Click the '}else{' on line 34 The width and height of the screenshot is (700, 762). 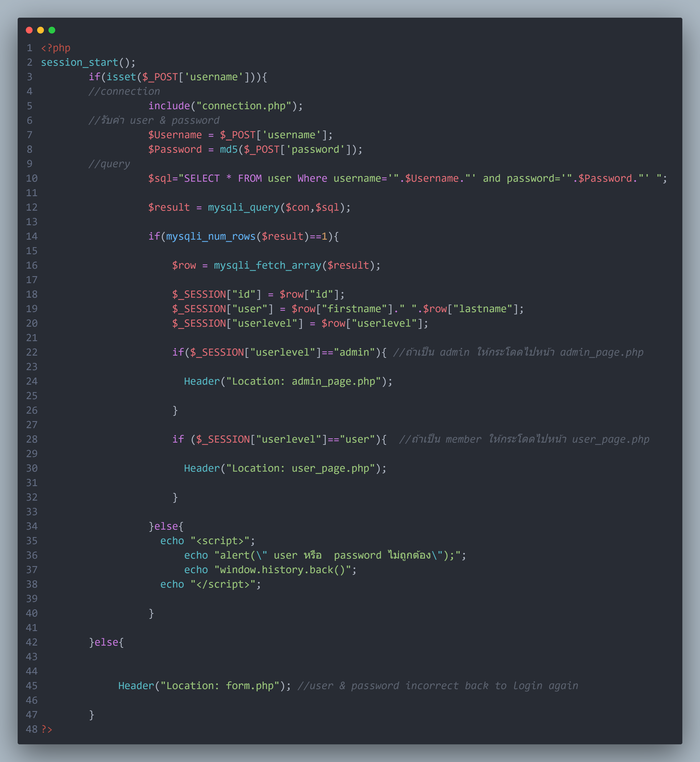(166, 526)
